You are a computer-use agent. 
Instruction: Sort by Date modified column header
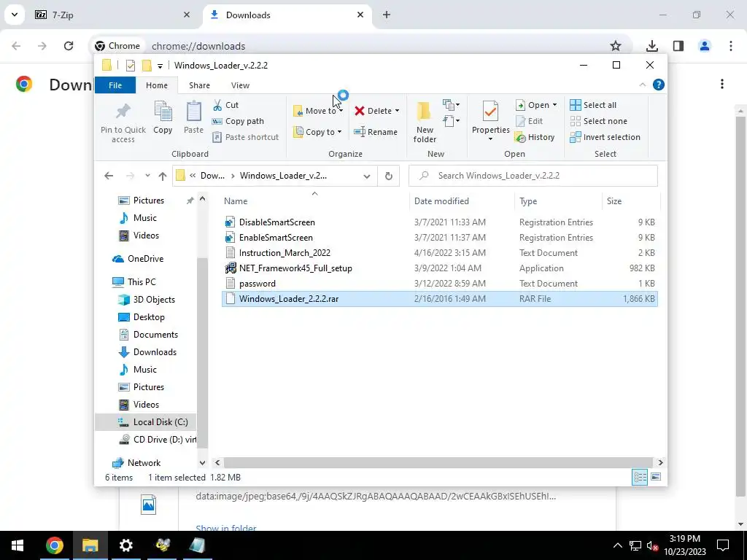click(x=462, y=201)
